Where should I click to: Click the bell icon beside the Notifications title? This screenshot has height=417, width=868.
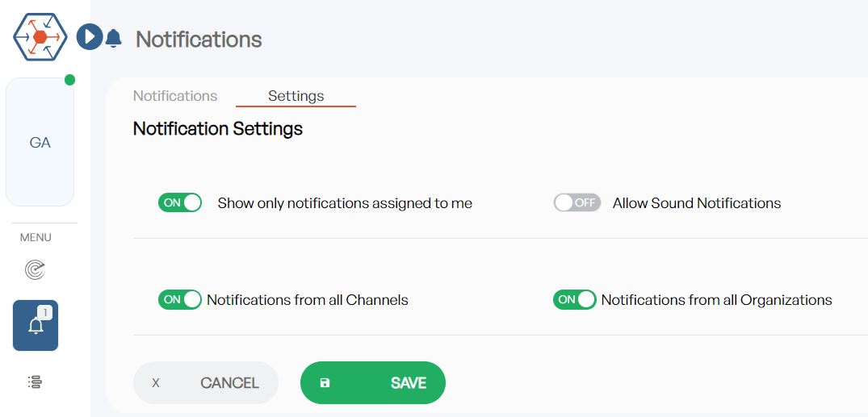click(114, 38)
